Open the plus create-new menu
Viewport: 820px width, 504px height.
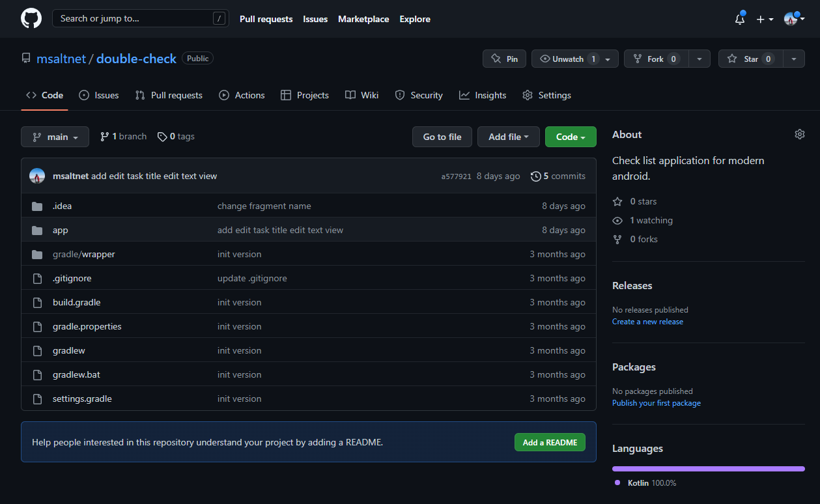tap(765, 19)
